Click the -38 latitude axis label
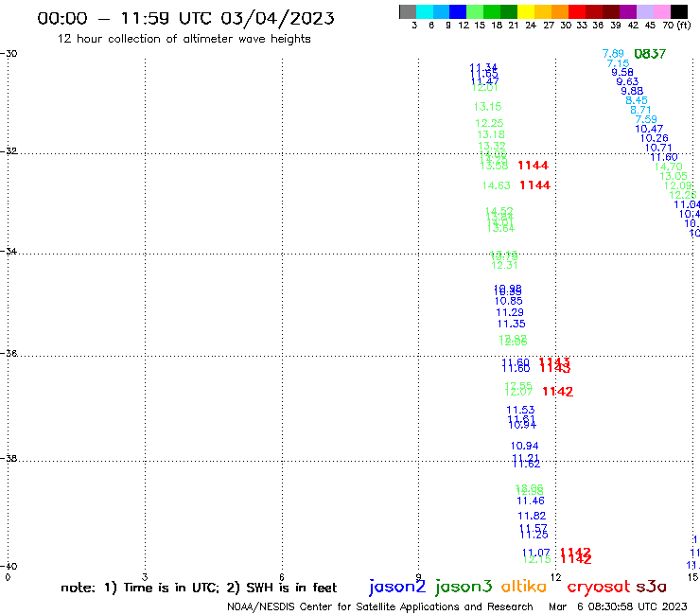Screen dimensions: 700x615 (9, 459)
